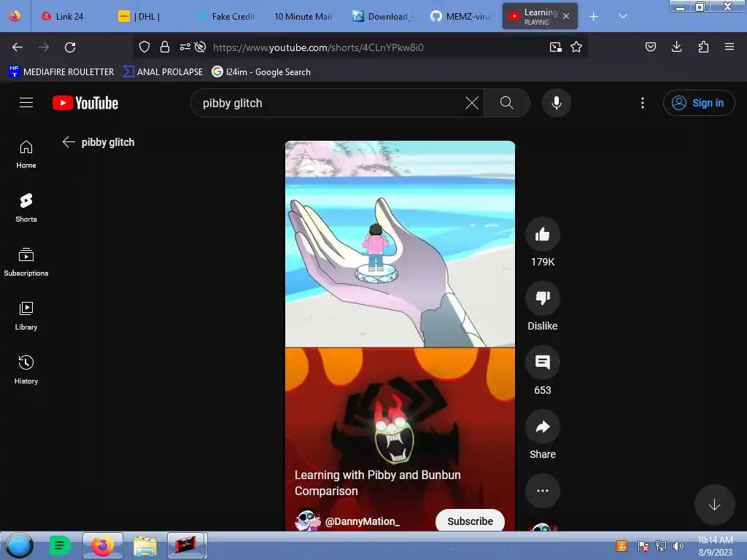Go back from pibby glitch results arrow
747x560 pixels.
pyautogui.click(x=69, y=142)
